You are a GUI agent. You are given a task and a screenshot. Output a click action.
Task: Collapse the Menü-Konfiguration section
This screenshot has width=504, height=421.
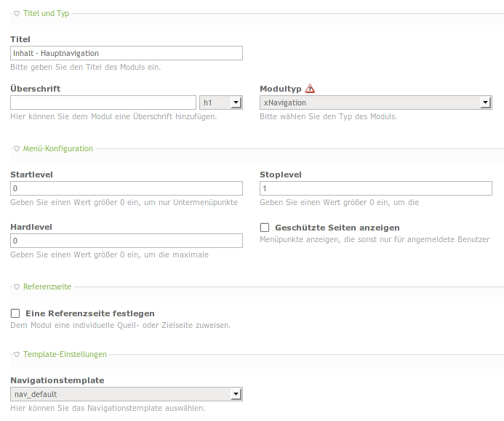tap(17, 148)
